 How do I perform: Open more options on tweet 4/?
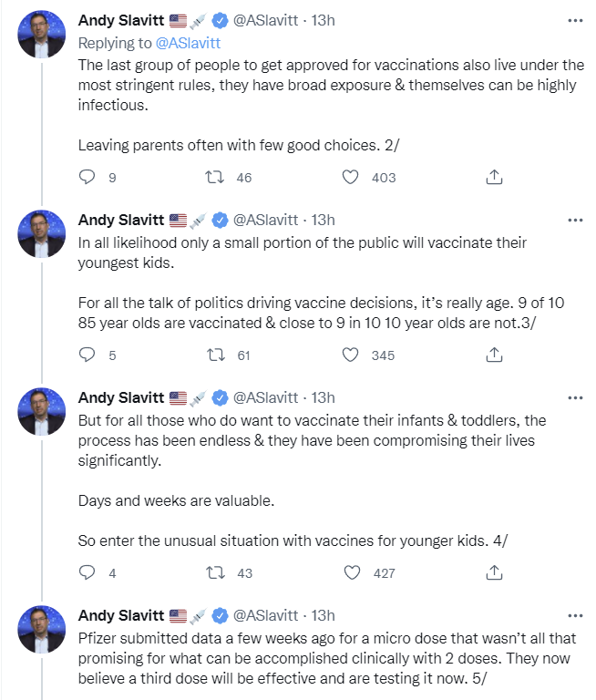point(575,397)
